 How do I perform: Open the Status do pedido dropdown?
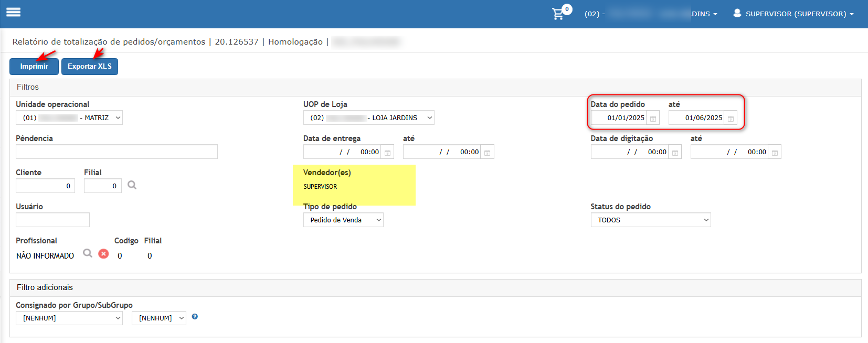point(650,220)
